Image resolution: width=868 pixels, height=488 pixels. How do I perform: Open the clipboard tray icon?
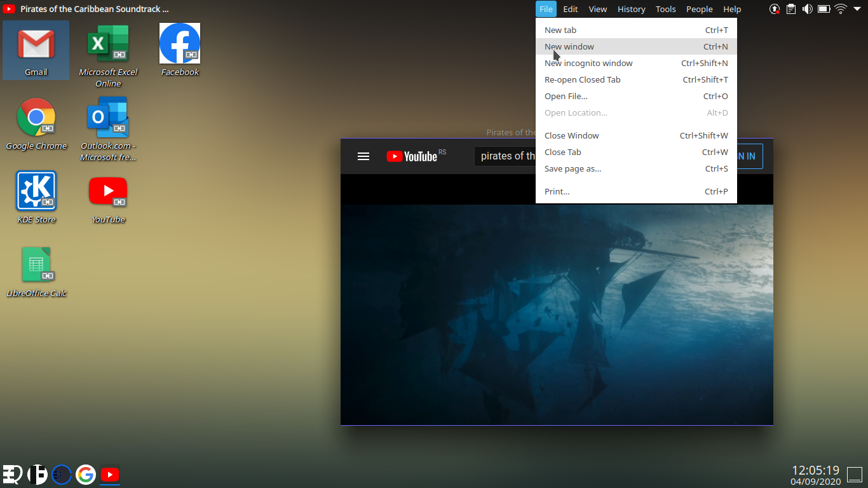tap(791, 9)
